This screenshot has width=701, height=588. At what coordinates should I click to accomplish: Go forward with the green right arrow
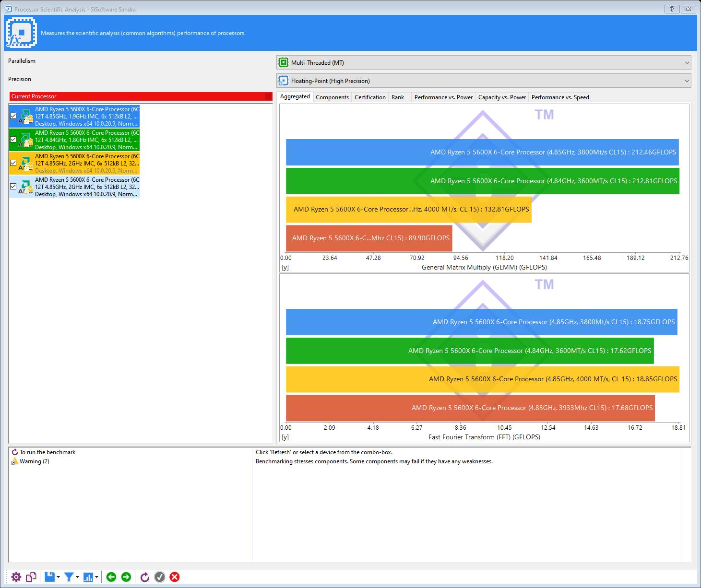point(126,577)
